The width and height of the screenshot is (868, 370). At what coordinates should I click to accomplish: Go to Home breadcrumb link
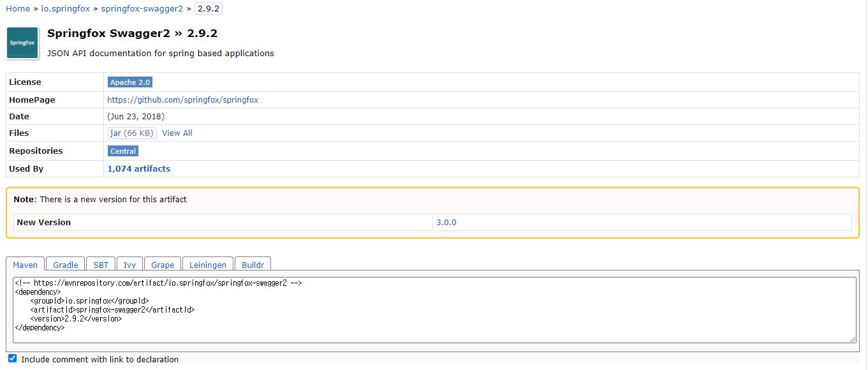(x=18, y=9)
